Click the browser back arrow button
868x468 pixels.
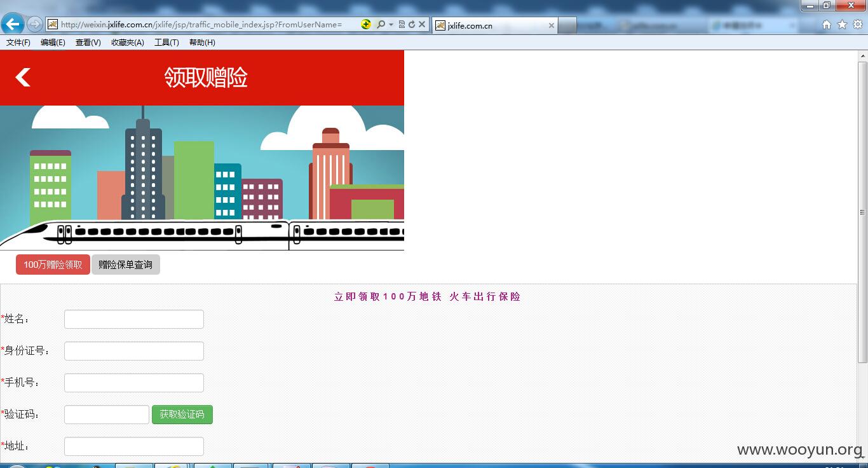coord(12,25)
